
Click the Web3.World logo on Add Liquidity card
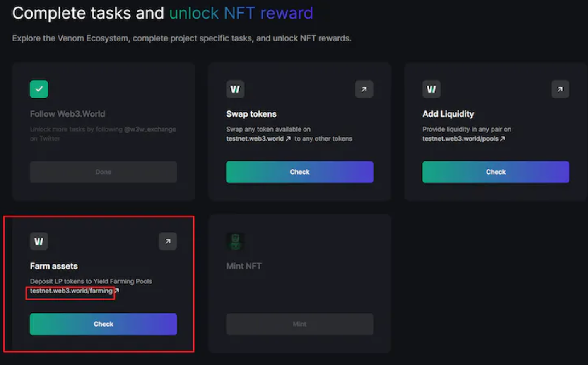click(x=431, y=89)
